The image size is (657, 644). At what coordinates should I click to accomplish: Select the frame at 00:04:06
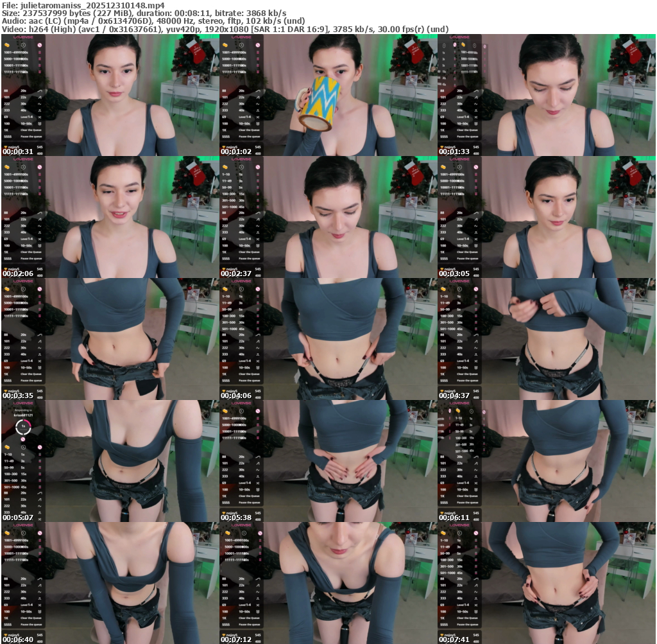click(x=328, y=339)
